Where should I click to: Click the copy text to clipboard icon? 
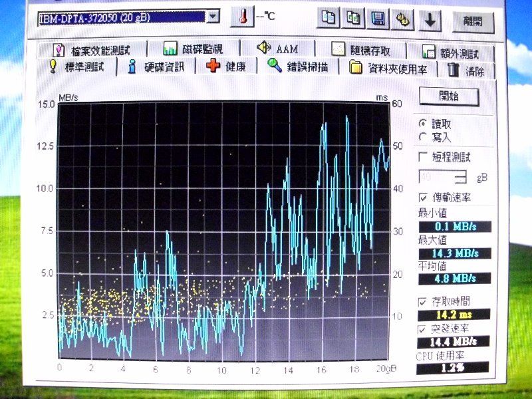[x=328, y=18]
